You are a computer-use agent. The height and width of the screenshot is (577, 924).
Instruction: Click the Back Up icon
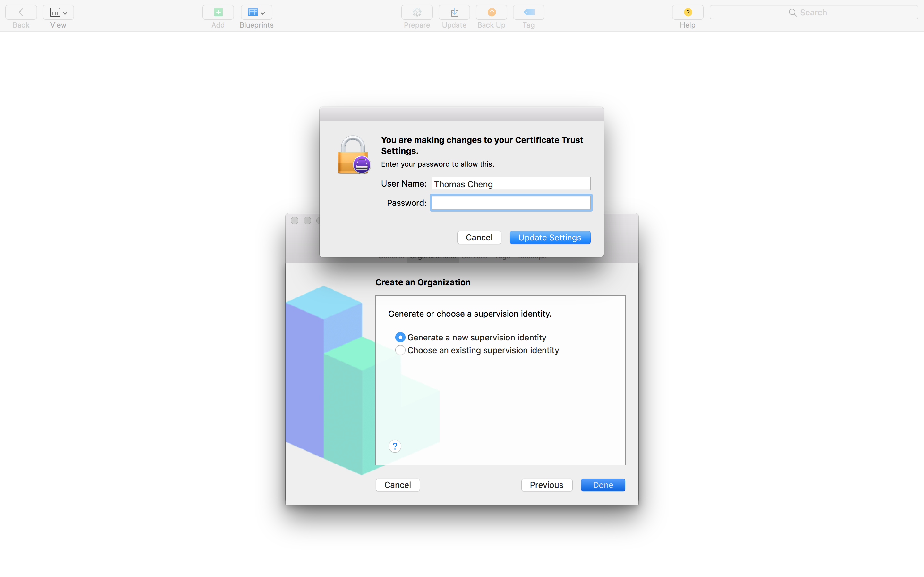[491, 12]
